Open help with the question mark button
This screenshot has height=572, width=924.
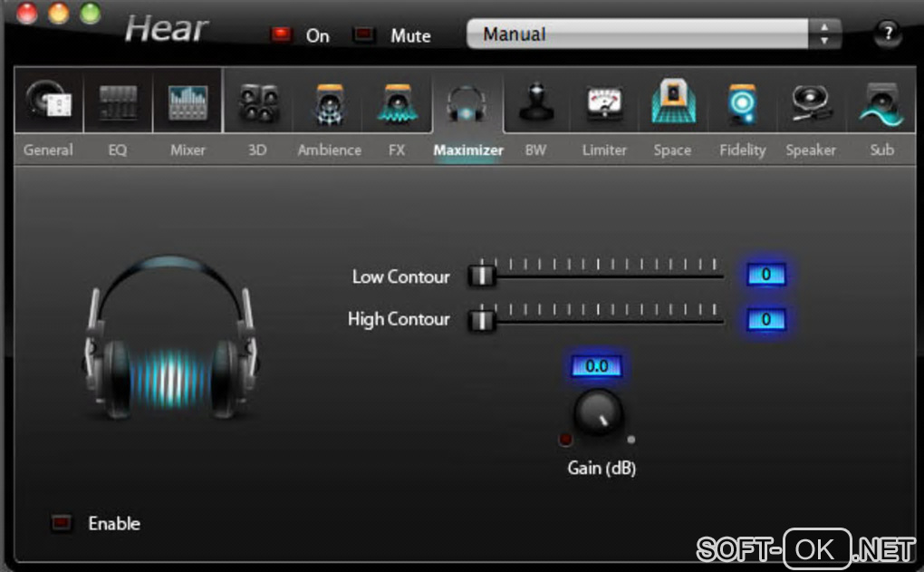point(887,34)
